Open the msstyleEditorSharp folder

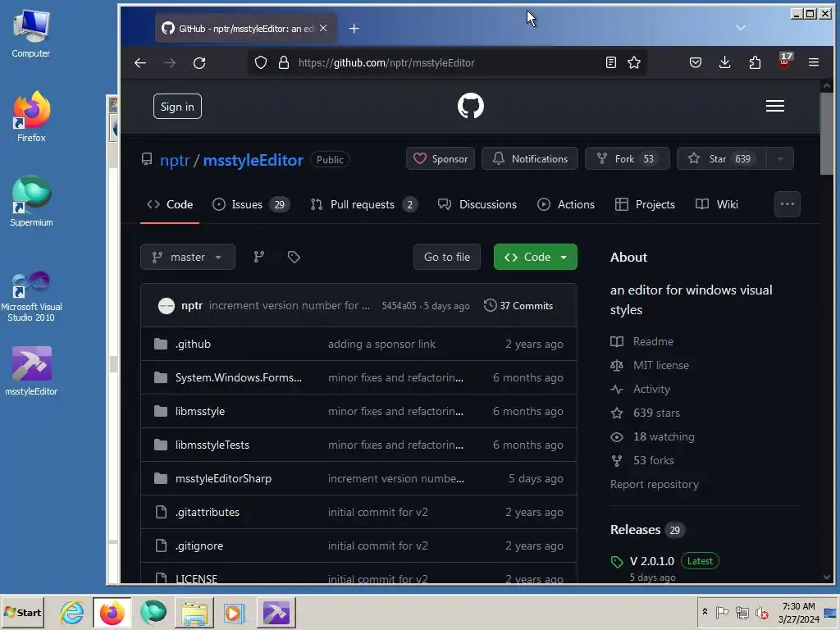(x=223, y=478)
